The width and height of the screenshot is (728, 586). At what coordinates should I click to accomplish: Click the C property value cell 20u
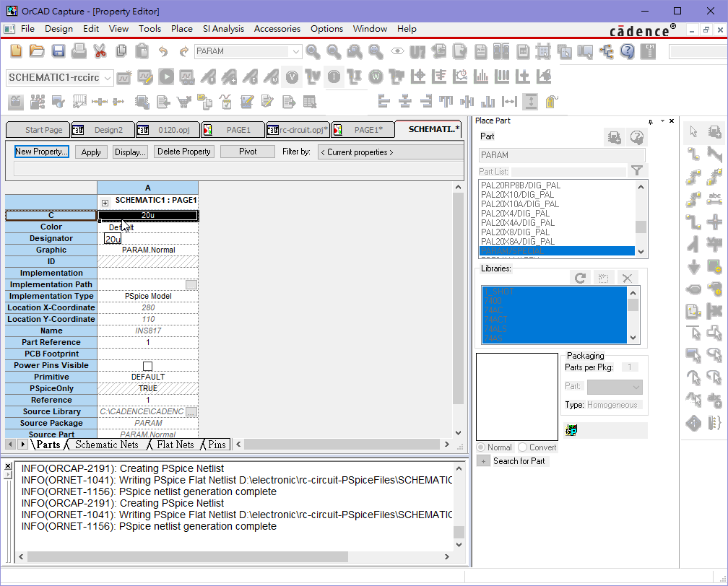coord(148,215)
